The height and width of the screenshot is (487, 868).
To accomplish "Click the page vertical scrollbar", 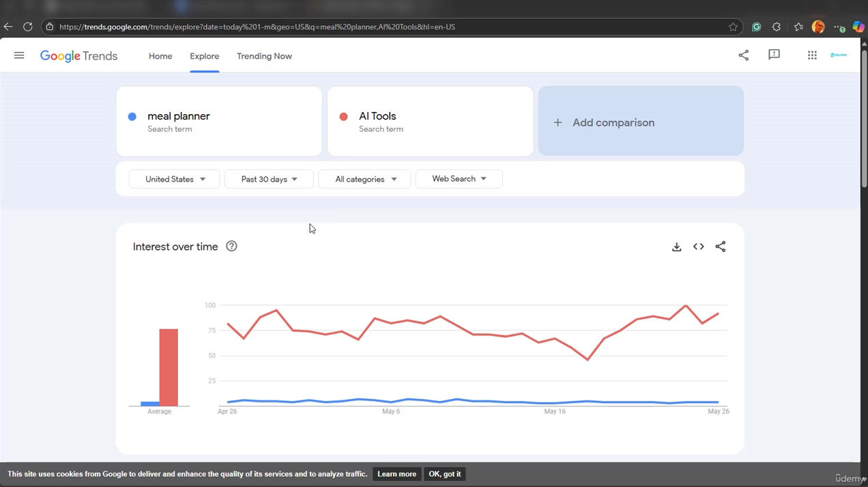I will click(864, 118).
